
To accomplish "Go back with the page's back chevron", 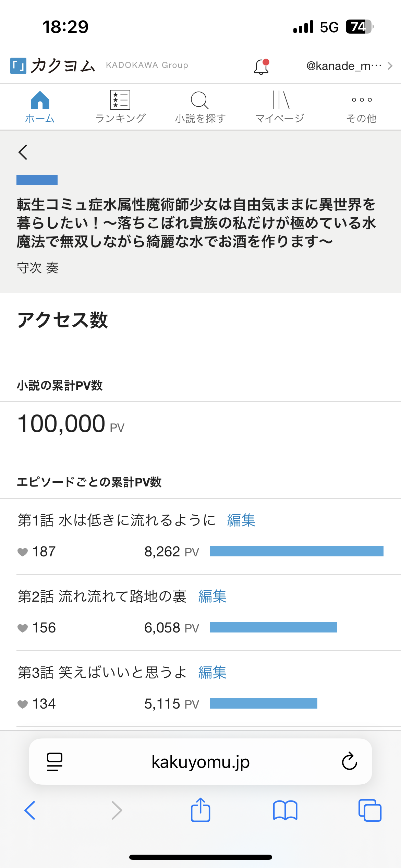I will 23,152.
